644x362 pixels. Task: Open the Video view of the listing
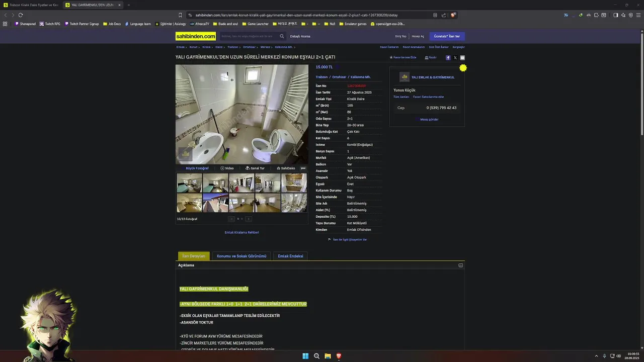tap(227, 168)
